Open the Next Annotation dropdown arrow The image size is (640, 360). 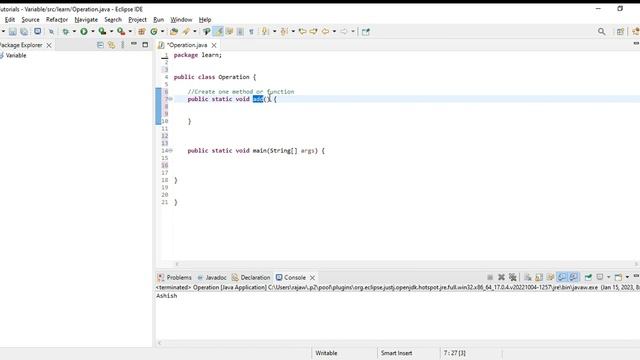[274, 31]
